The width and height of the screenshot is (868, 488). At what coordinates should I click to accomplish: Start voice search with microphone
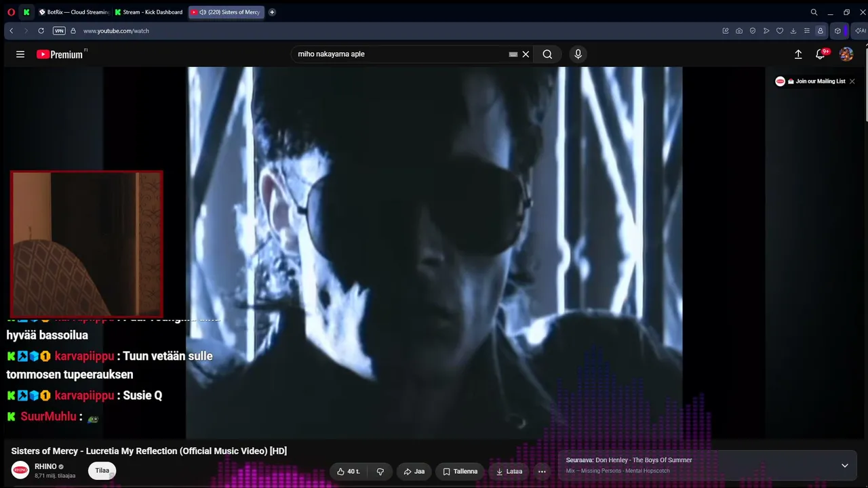pos(578,54)
